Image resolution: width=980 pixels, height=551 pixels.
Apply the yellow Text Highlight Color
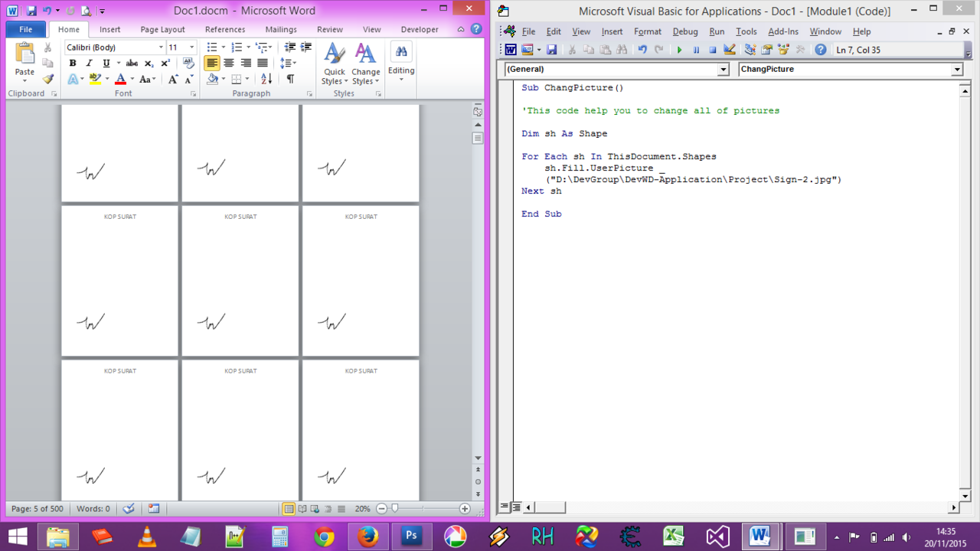click(95, 79)
